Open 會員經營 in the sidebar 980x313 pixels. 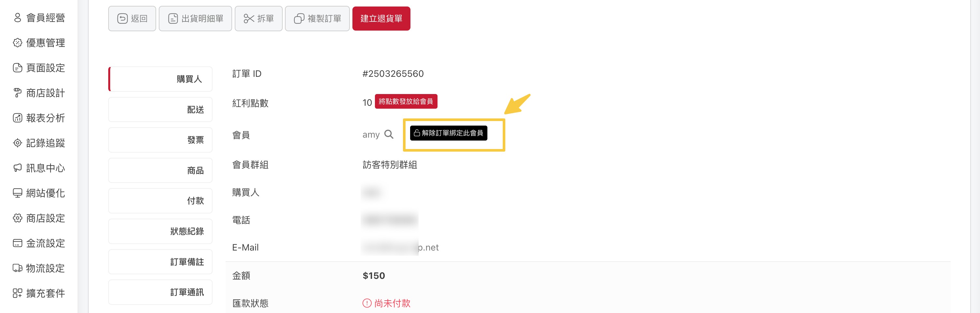tap(39, 18)
